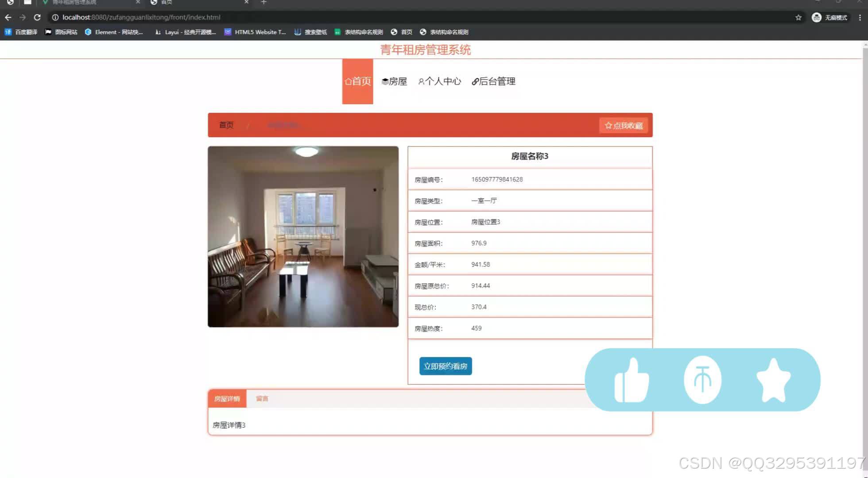
Task: Click the 立即预约看房 appointment button
Action: pos(445,366)
